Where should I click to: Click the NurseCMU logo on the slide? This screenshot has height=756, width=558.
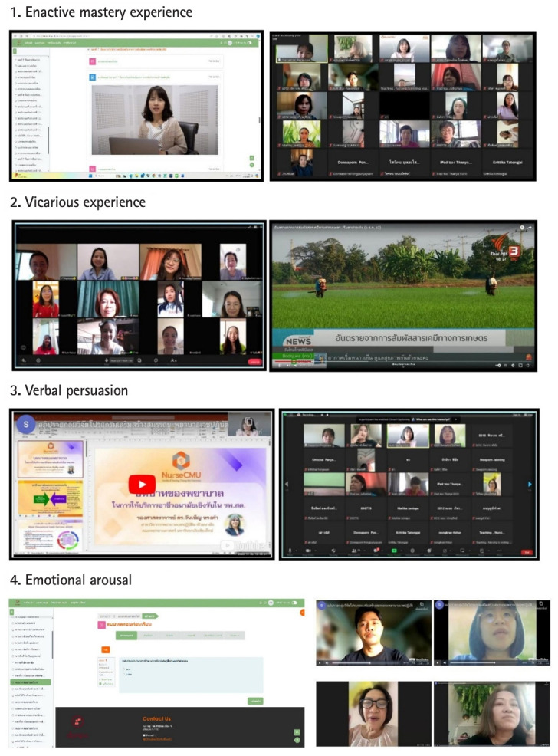[x=180, y=460]
